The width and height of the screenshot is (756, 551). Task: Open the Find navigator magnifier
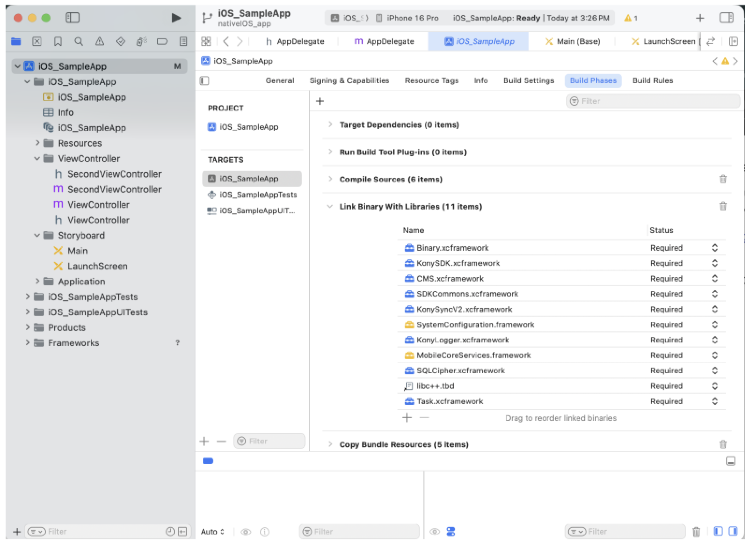click(79, 42)
